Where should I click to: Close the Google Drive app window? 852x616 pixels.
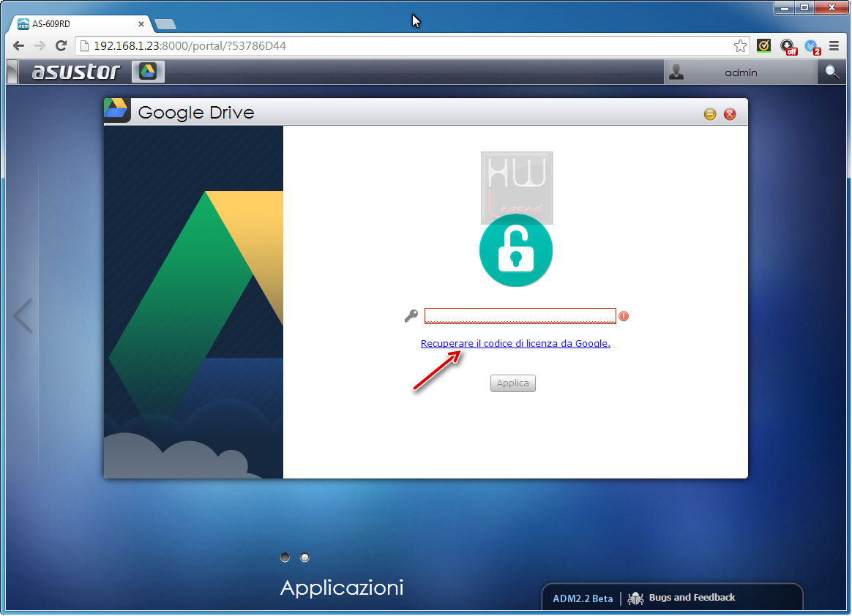(730, 114)
